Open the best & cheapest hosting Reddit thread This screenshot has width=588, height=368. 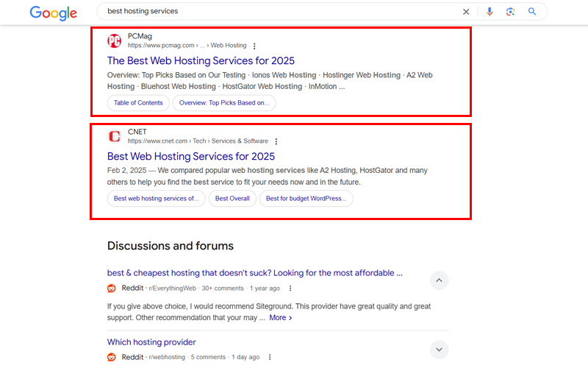click(254, 273)
